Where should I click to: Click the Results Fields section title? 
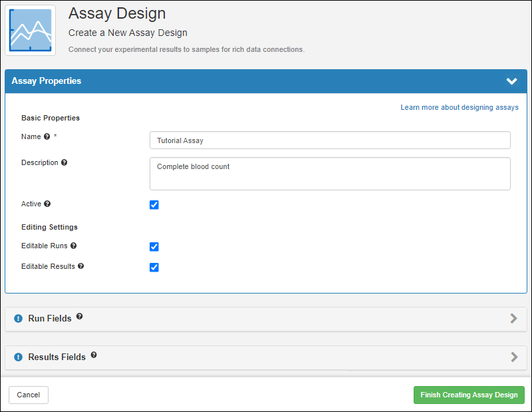point(57,357)
